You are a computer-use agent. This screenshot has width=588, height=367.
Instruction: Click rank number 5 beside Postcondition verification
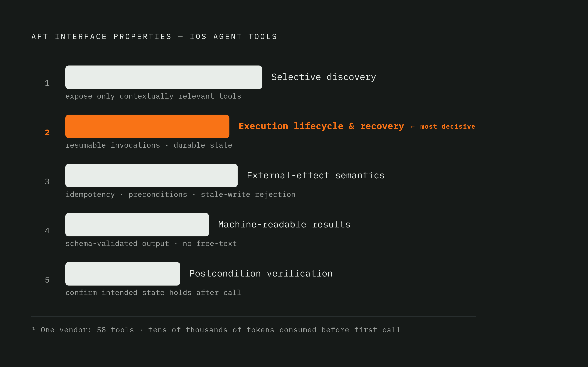point(47,280)
